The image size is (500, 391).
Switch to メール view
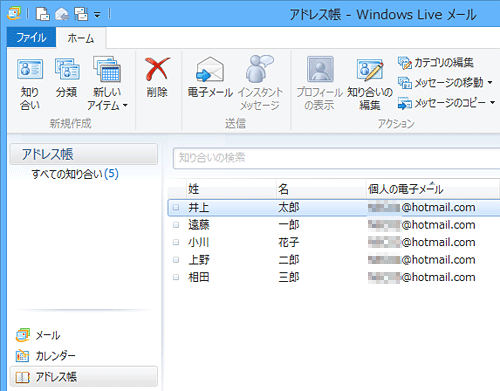pos(38,335)
